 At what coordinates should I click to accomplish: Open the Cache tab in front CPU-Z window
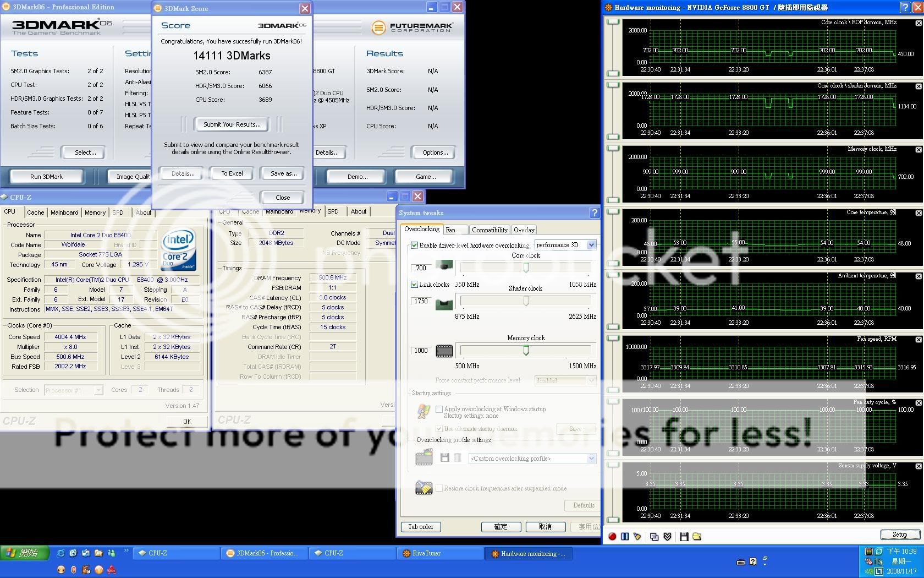[36, 212]
